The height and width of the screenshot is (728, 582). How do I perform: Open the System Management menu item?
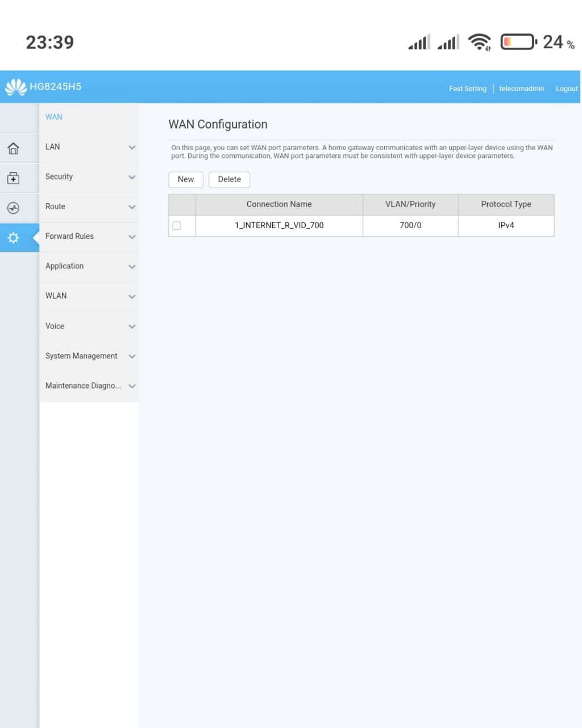pyautogui.click(x=89, y=356)
